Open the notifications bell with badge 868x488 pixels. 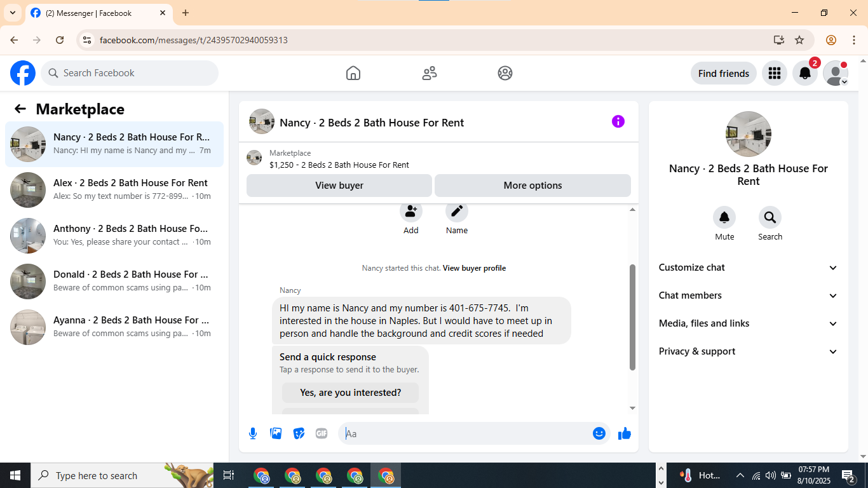coord(805,73)
